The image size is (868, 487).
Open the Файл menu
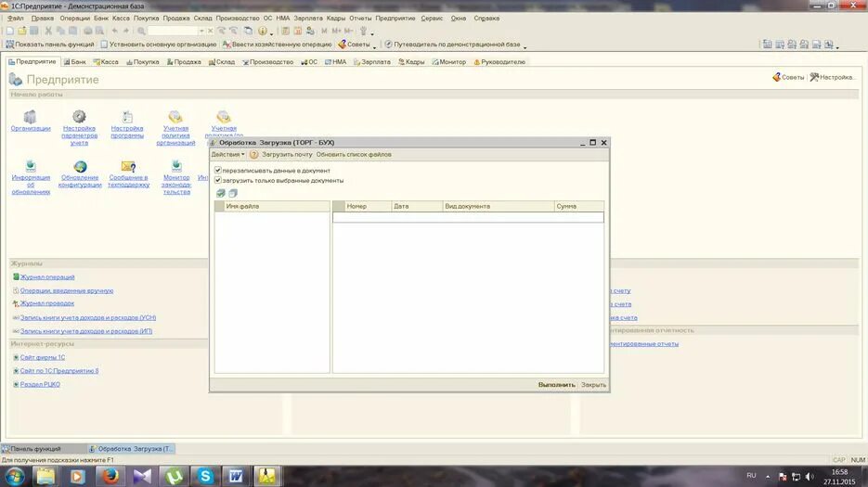pyautogui.click(x=16, y=19)
